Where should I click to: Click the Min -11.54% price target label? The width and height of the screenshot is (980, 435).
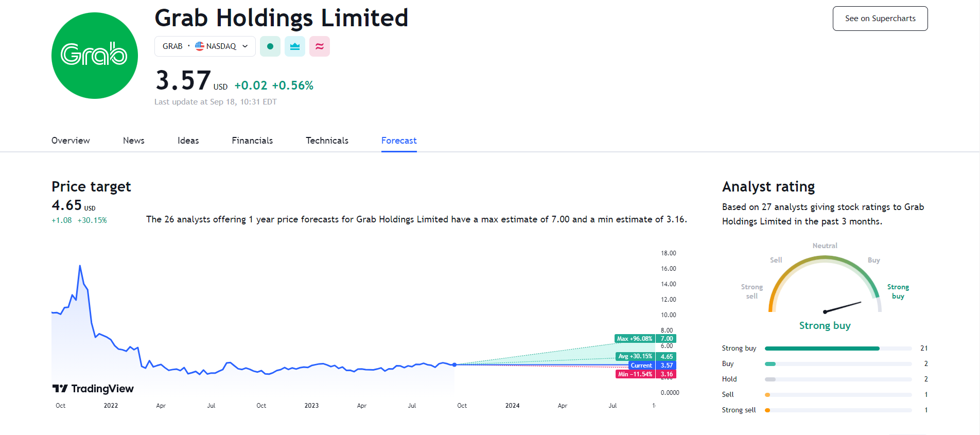click(635, 374)
